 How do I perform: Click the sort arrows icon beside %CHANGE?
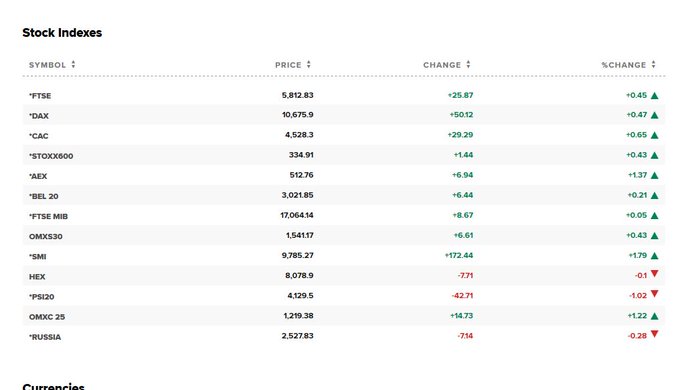coord(654,65)
